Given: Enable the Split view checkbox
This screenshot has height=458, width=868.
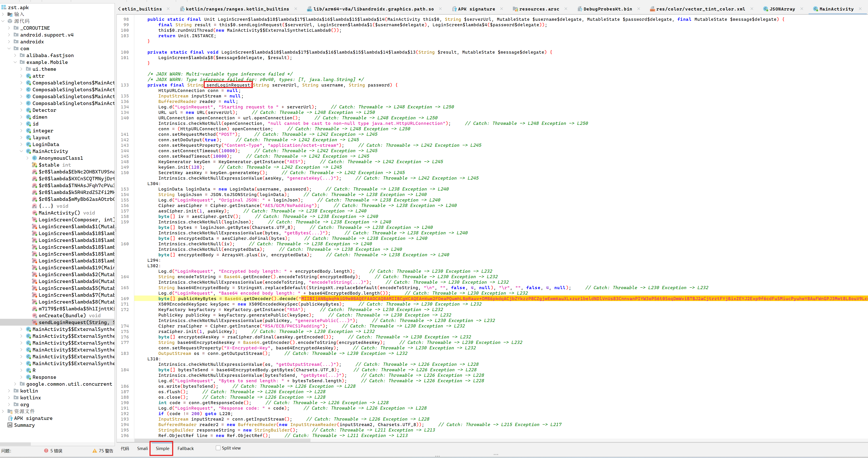Looking at the screenshot, I should (x=218, y=448).
